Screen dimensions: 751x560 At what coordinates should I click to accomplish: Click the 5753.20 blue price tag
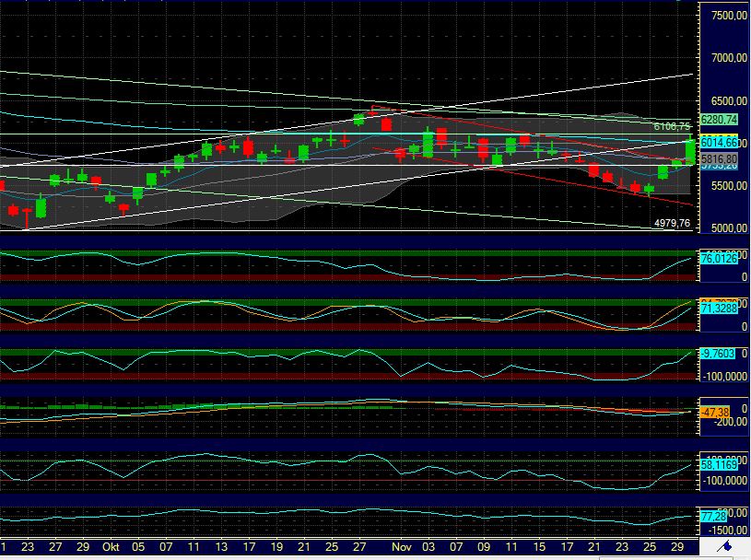[718, 169]
